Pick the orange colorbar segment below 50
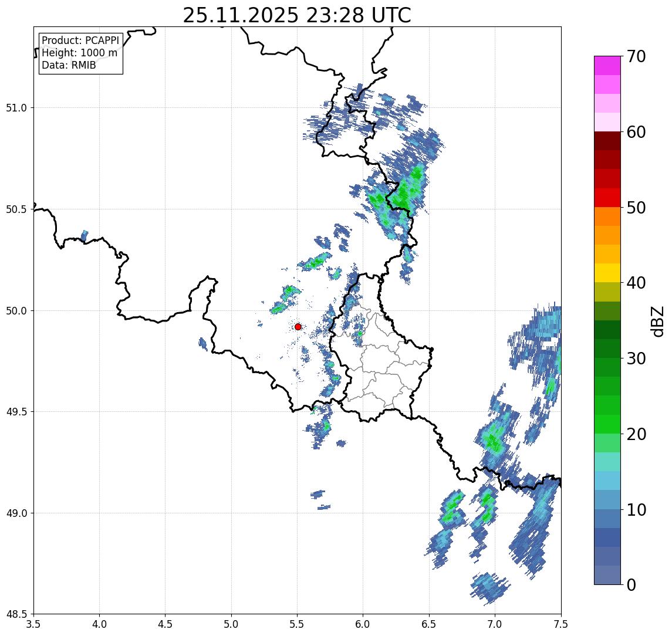This screenshot has width=672, height=636. click(607, 216)
